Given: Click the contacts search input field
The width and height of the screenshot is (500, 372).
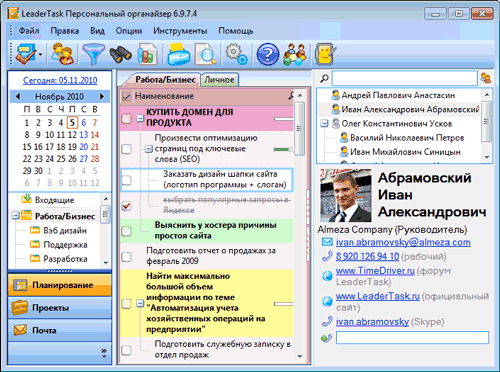Looking at the screenshot, I should point(405,79).
